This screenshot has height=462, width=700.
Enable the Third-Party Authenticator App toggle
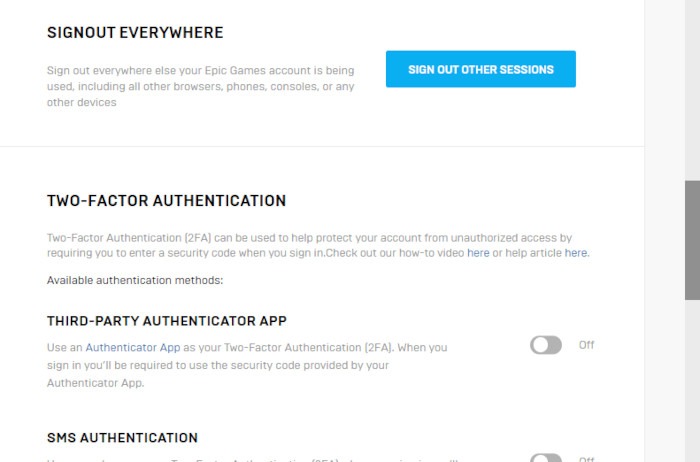(546, 345)
